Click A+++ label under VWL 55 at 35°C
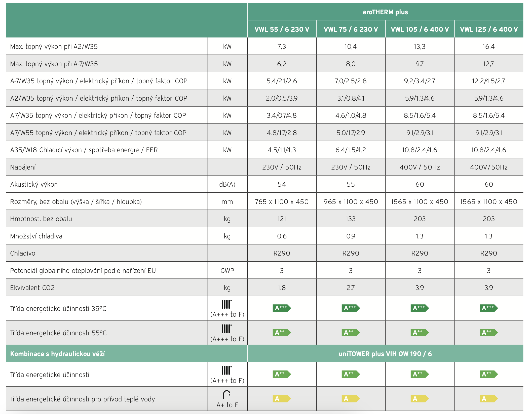 281,308
